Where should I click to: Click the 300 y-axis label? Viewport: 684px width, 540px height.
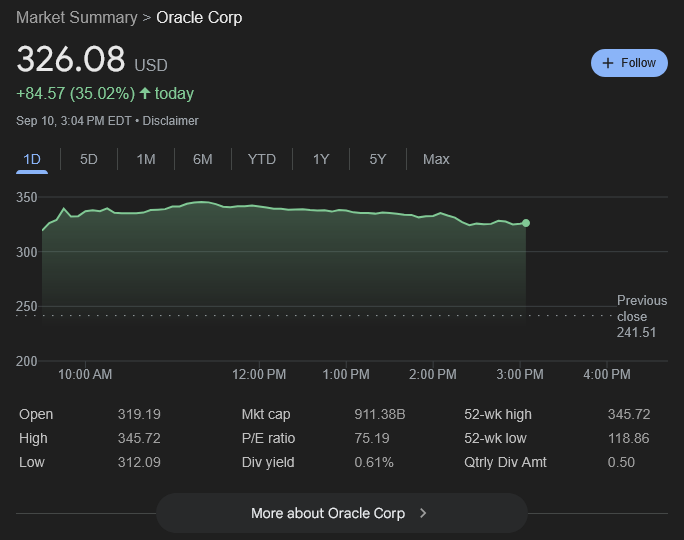pos(27,252)
